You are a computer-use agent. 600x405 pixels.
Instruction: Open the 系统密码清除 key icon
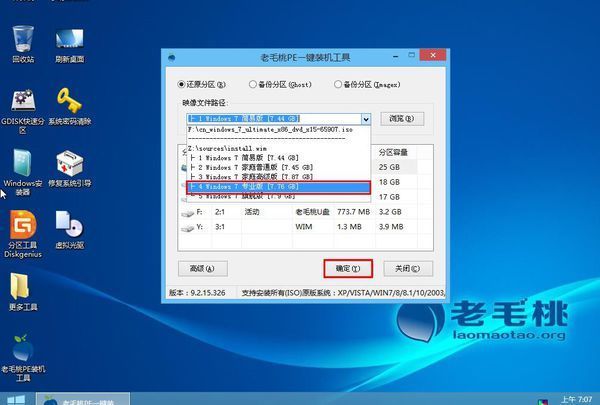click(69, 107)
